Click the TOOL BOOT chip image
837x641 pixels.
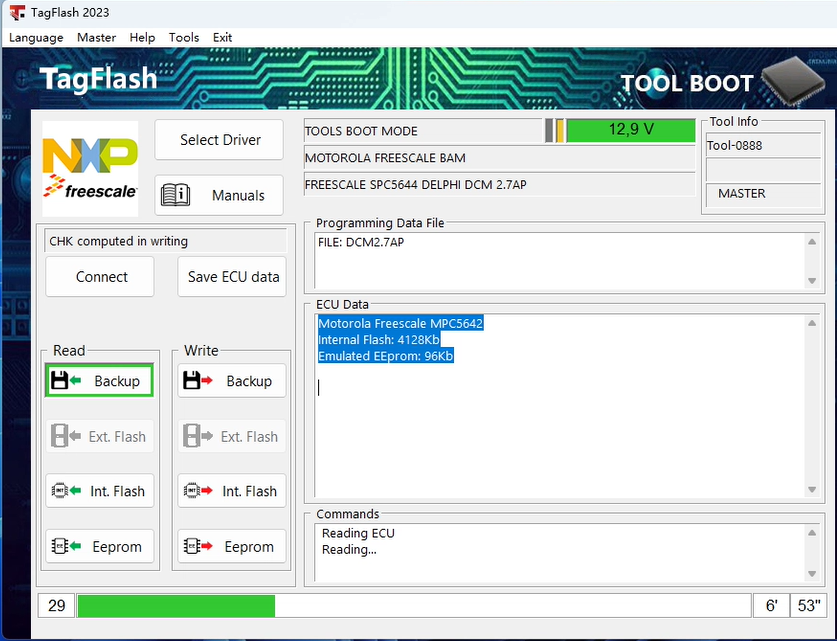[792, 80]
